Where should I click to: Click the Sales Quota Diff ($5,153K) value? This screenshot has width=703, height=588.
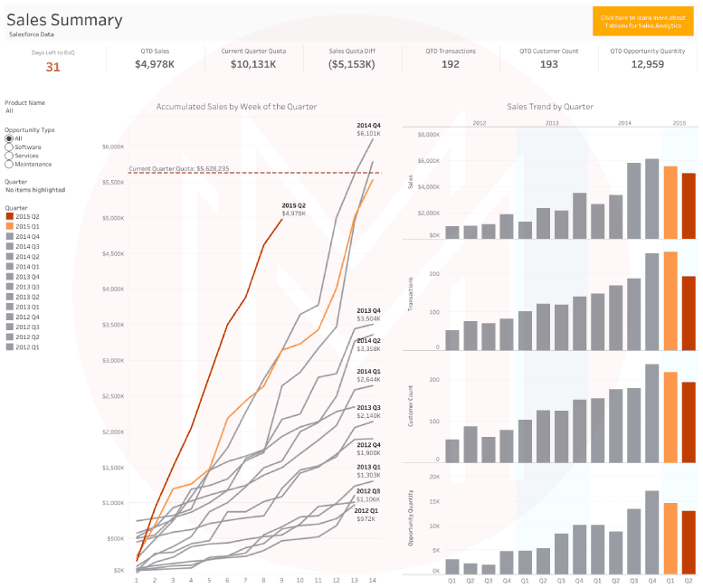[353, 64]
